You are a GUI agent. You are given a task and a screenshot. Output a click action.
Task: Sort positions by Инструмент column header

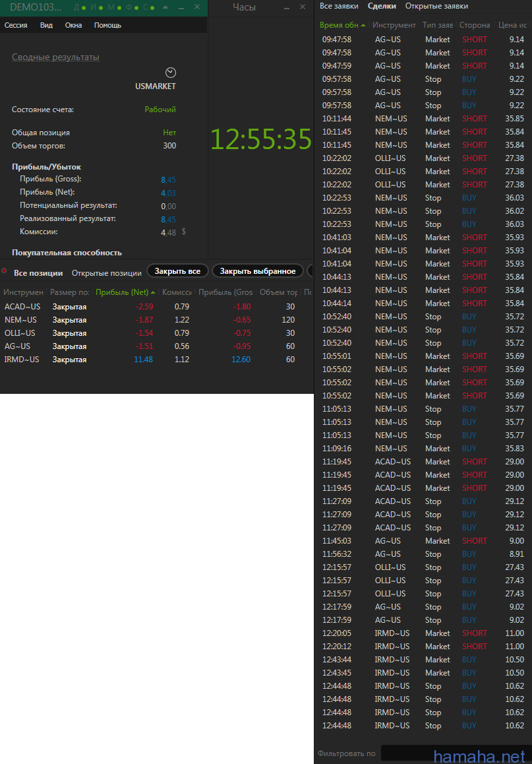point(23,292)
